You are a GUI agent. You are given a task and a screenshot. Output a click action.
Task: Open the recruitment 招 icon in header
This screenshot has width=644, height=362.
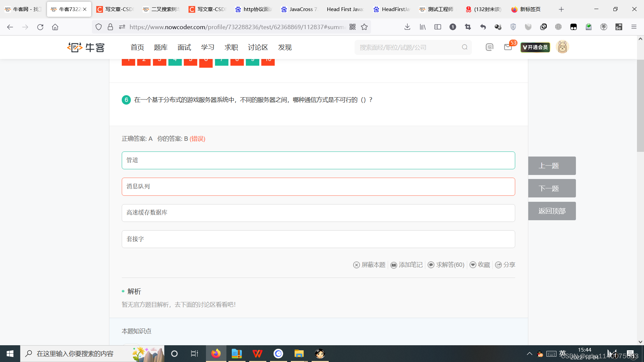click(489, 47)
